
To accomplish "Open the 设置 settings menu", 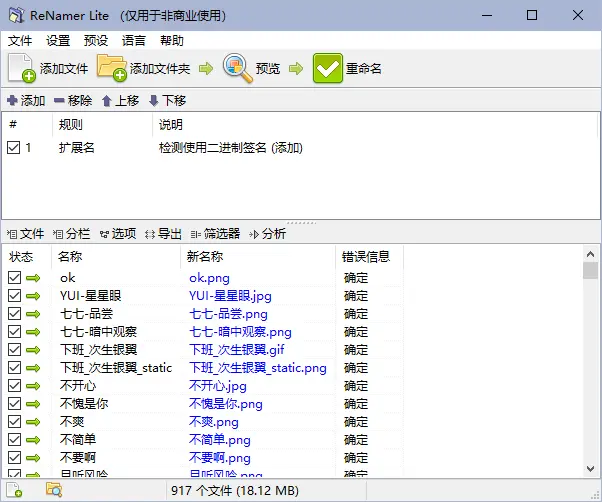I will tap(58, 40).
